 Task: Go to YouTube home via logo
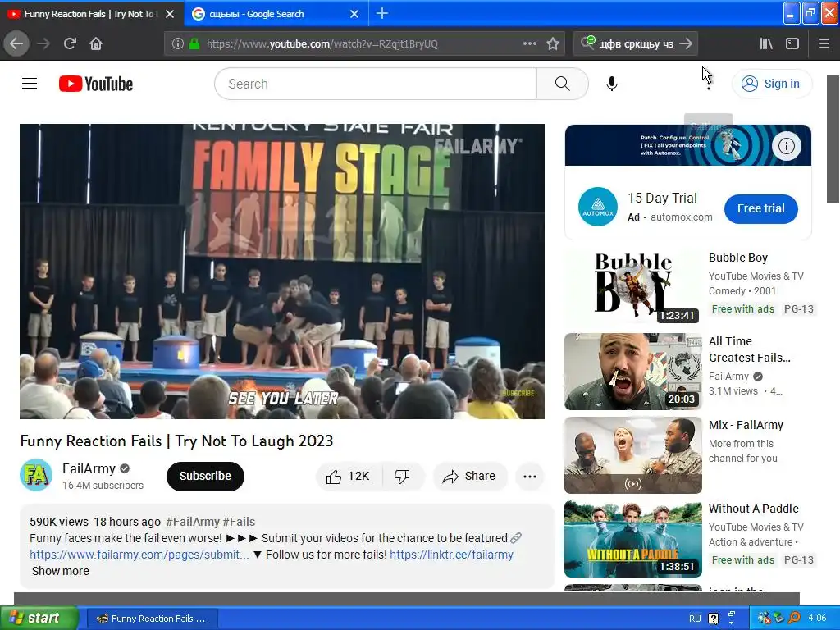96,84
